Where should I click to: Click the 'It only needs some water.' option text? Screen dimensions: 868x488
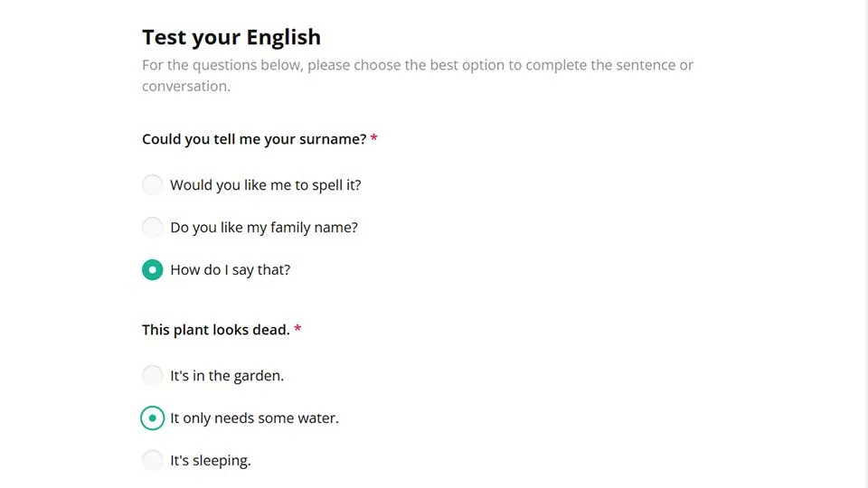click(x=254, y=418)
